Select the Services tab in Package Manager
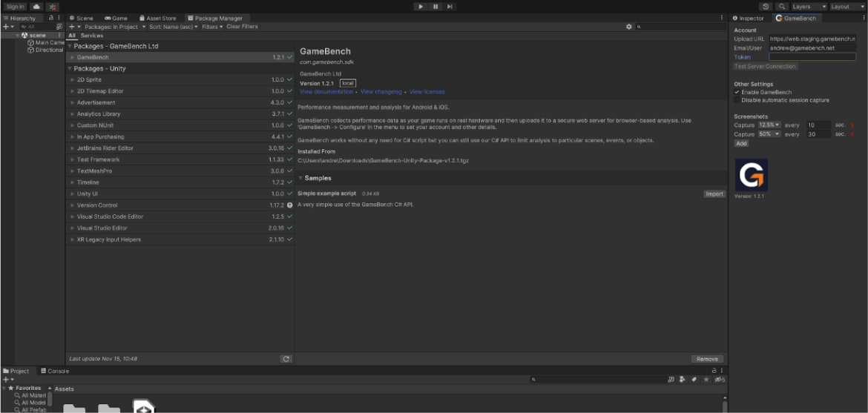The width and height of the screenshot is (868, 413). pos(92,36)
